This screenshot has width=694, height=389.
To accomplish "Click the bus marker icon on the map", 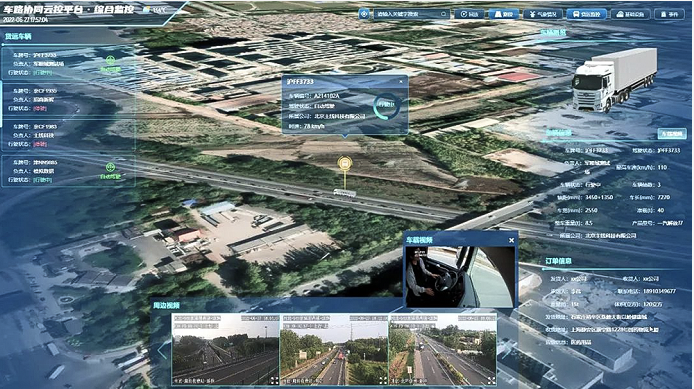I will coord(345,163).
